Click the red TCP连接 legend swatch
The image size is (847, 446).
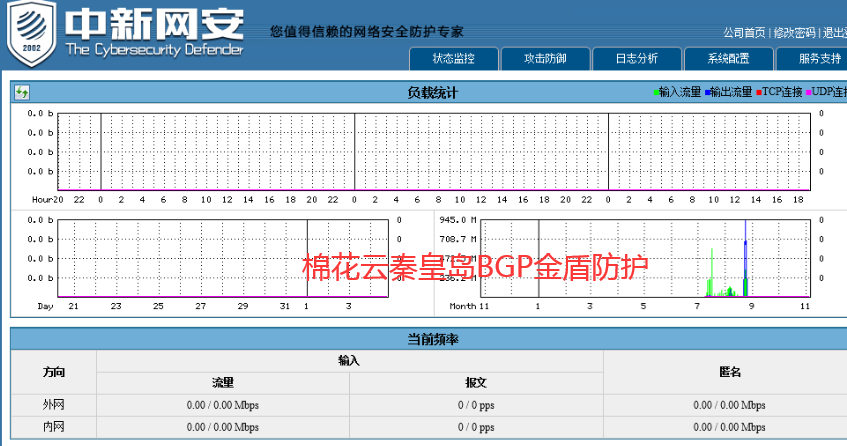pyautogui.click(x=759, y=92)
